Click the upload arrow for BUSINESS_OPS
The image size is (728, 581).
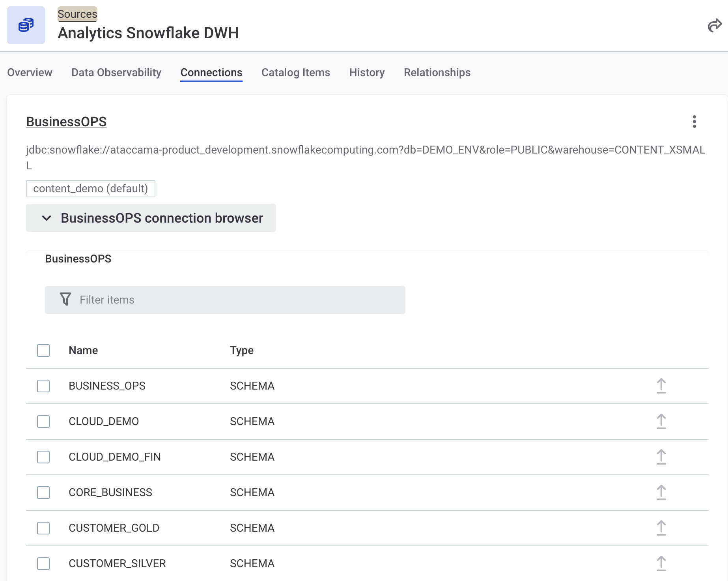click(661, 386)
